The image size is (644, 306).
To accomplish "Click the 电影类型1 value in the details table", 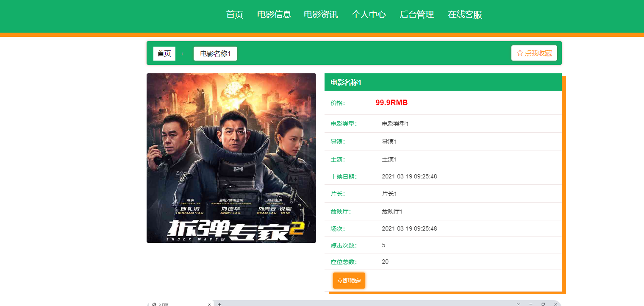I will click(395, 124).
